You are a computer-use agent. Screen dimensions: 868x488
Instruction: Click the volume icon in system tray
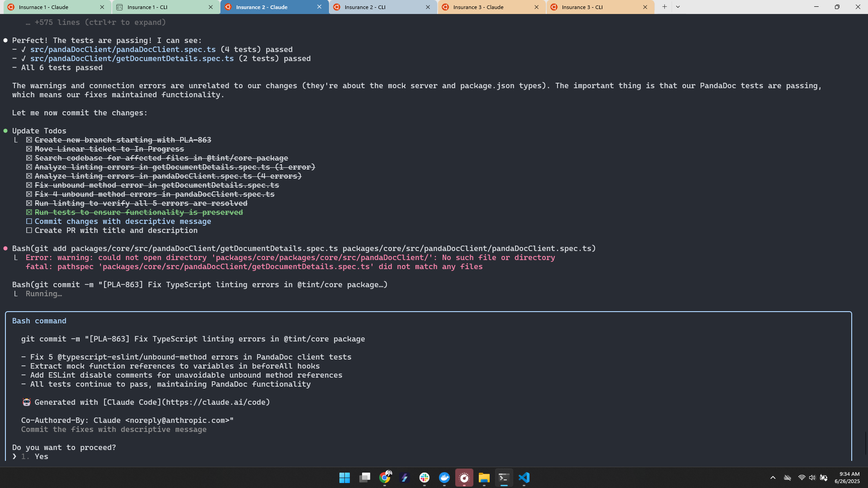click(x=812, y=478)
